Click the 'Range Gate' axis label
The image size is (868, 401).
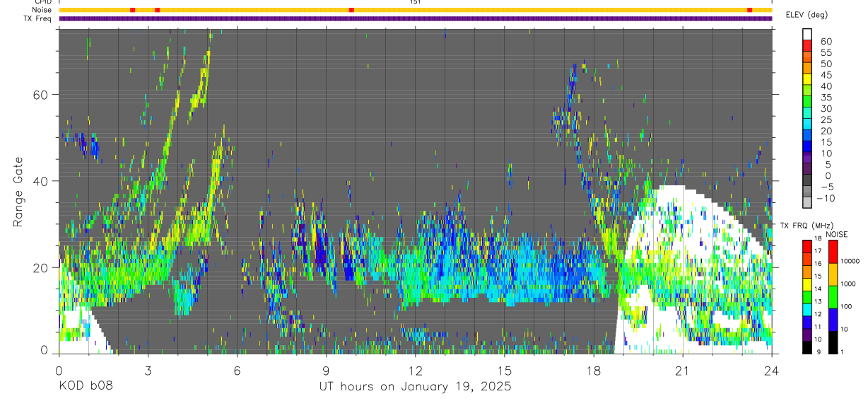coord(18,191)
